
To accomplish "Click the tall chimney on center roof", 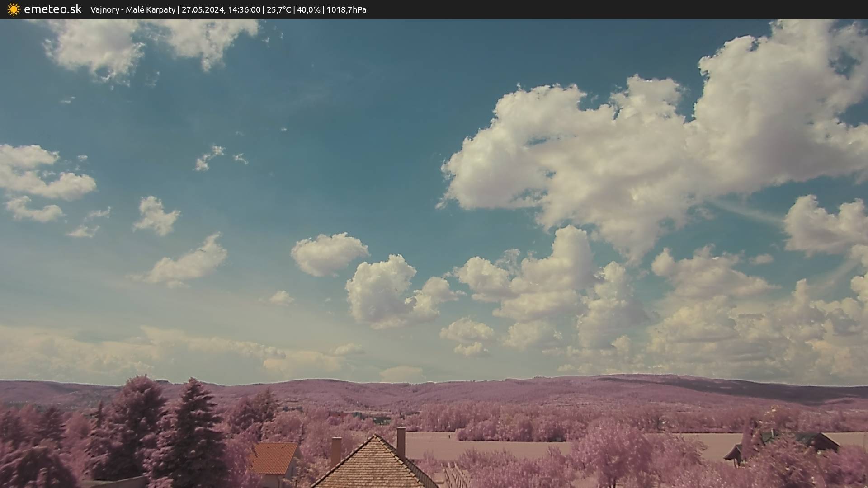I will (x=401, y=442).
